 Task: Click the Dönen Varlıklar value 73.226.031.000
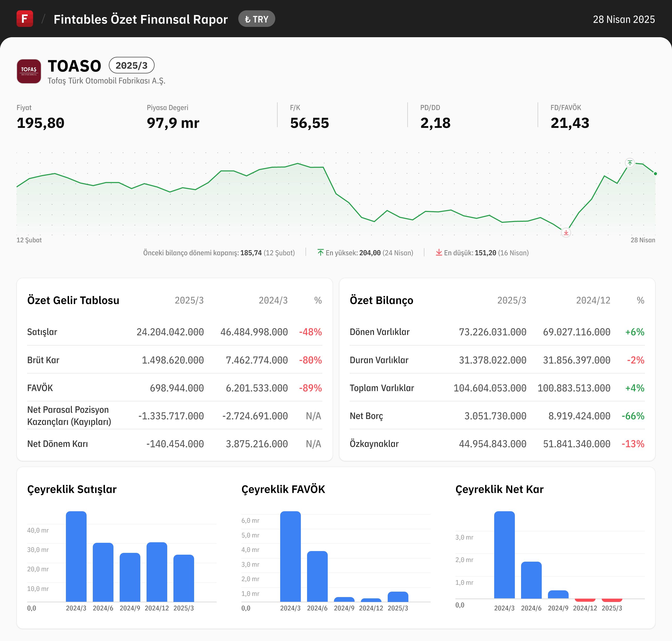tap(493, 332)
